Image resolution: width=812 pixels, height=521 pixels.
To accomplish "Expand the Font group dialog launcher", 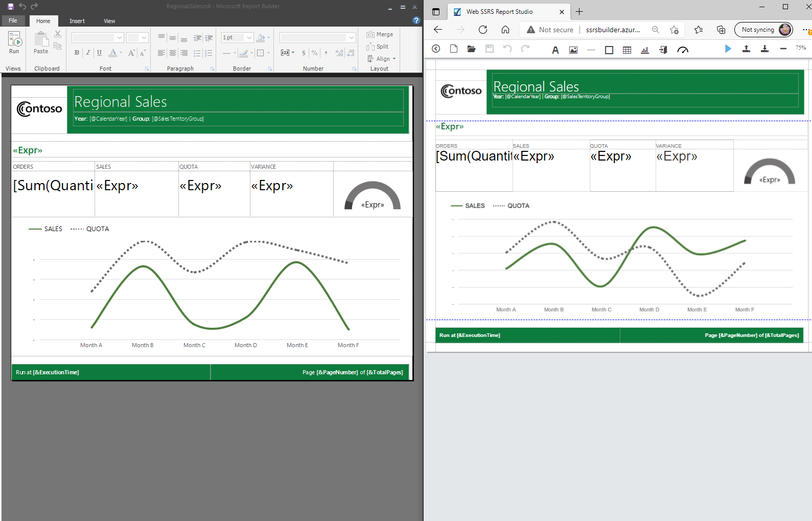I will [x=147, y=69].
